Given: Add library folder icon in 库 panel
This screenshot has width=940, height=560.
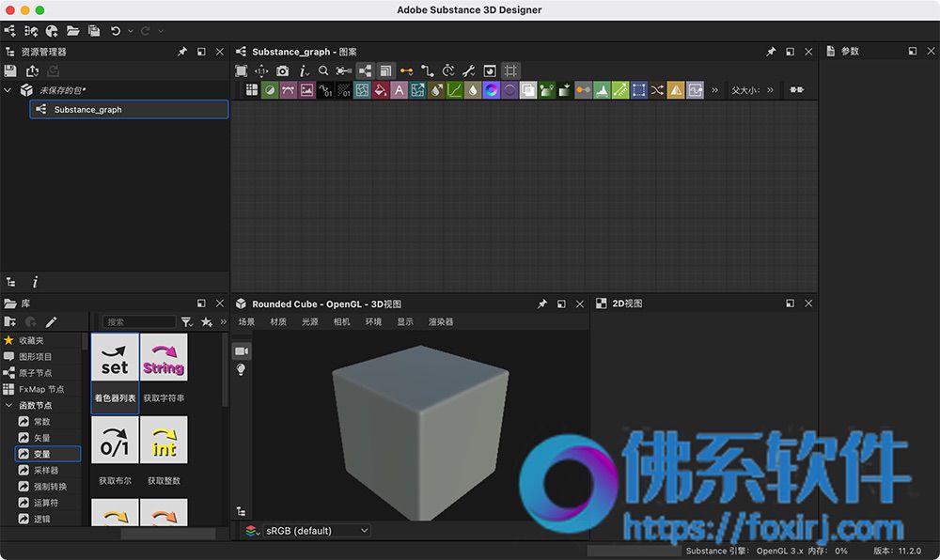Looking at the screenshot, I should pos(10,322).
